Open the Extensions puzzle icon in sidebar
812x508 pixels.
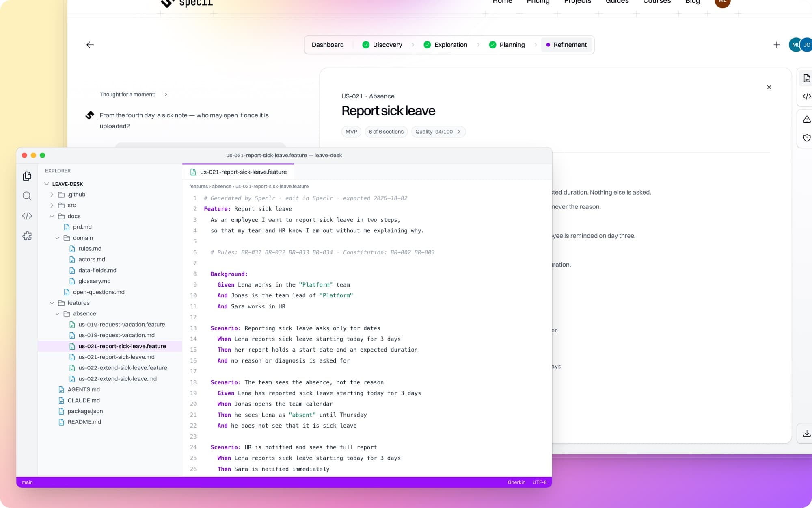tap(27, 236)
